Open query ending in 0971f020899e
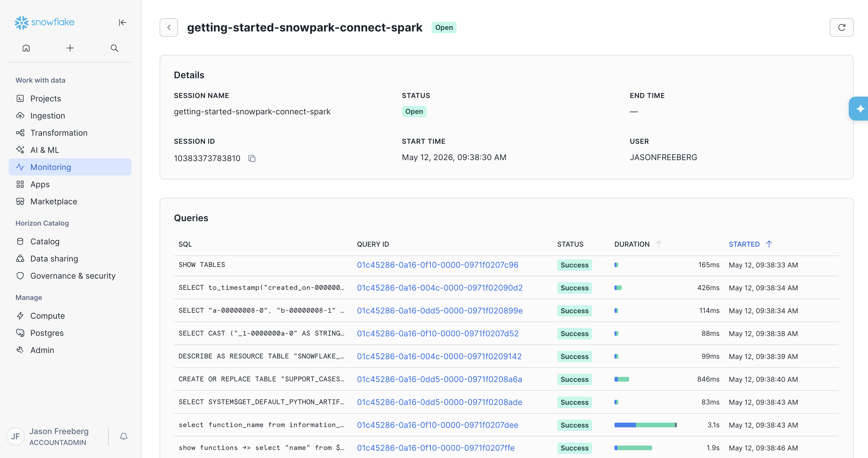The height and width of the screenshot is (458, 868). [x=440, y=311]
